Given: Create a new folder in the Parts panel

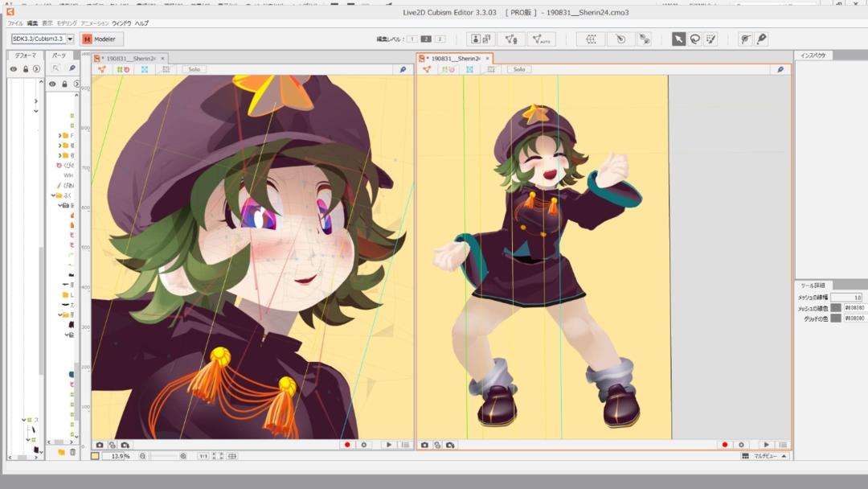Looking at the screenshot, I should [x=61, y=453].
